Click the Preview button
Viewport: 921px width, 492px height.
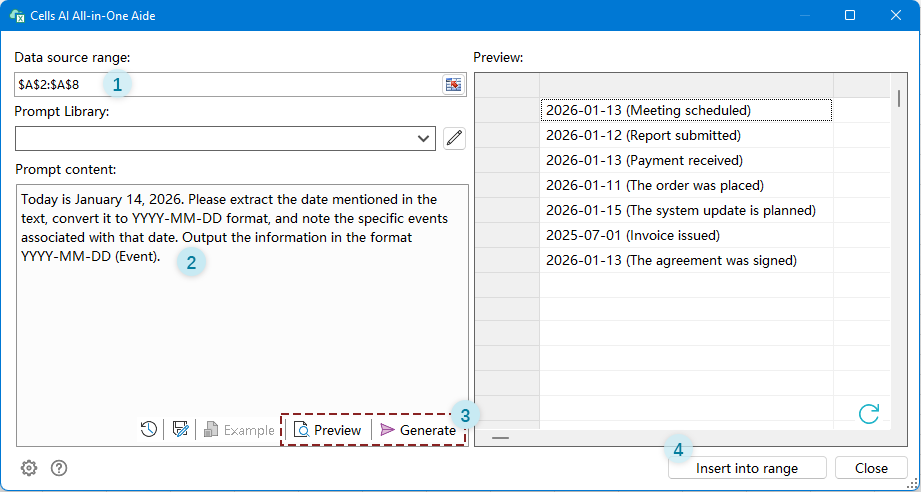coord(327,430)
